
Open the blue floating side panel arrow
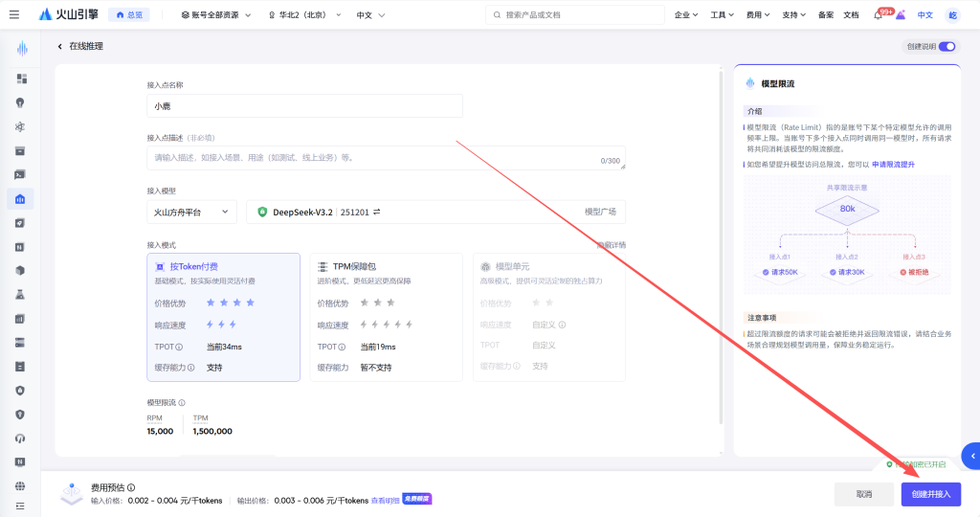click(971, 456)
